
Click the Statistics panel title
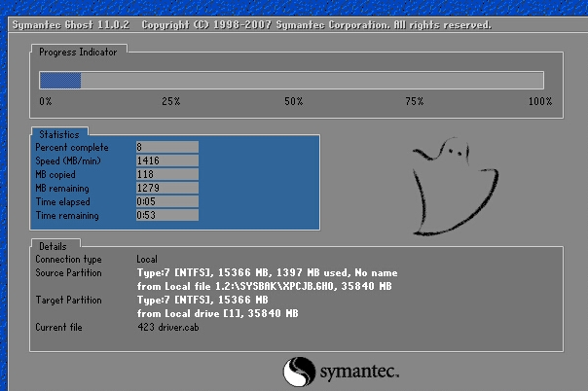coord(59,134)
